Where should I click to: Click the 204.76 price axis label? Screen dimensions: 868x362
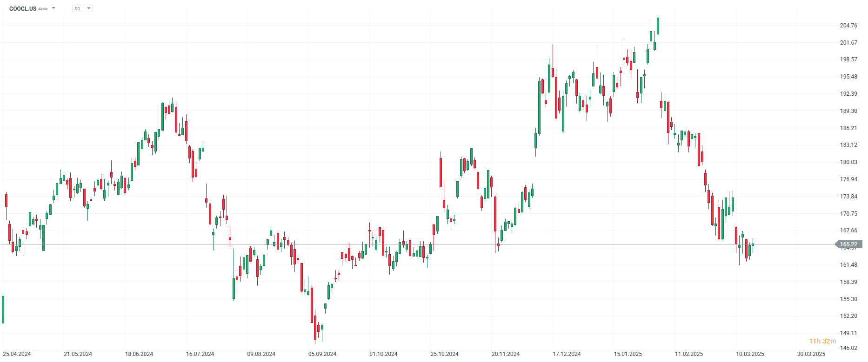tap(848, 26)
